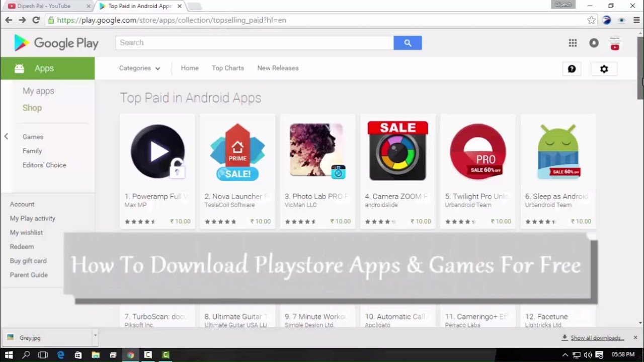Click the Redeem link
The image size is (644, 362).
(22, 246)
